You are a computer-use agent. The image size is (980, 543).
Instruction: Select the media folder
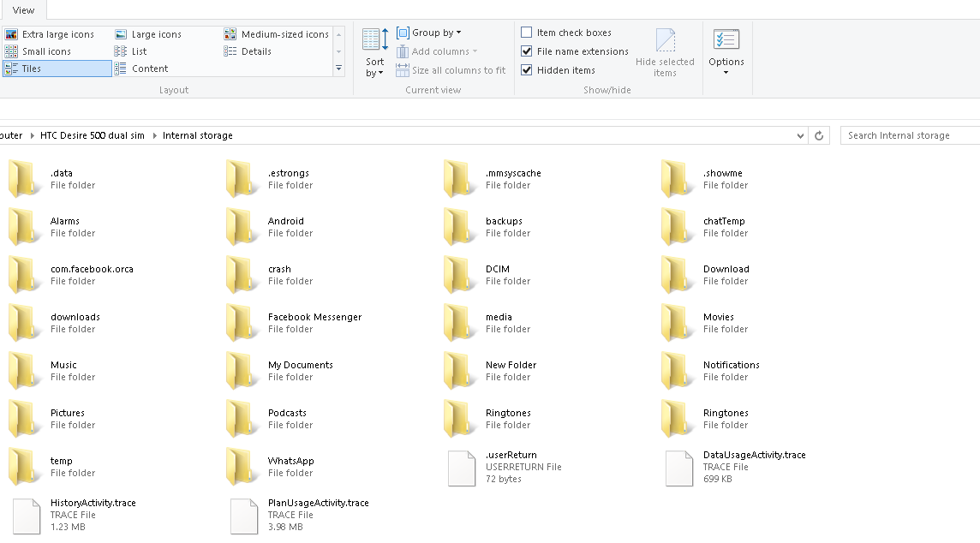(487, 323)
